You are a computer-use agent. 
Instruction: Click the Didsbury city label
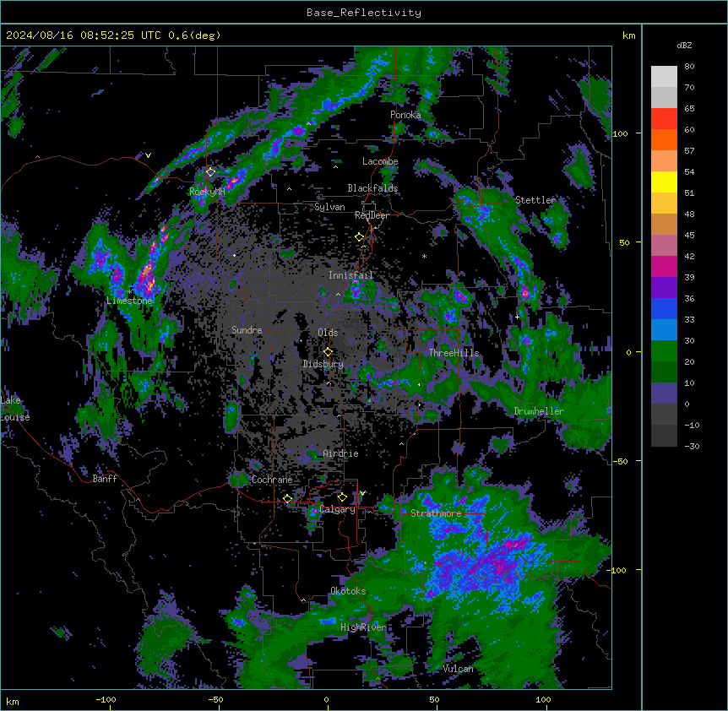(323, 364)
